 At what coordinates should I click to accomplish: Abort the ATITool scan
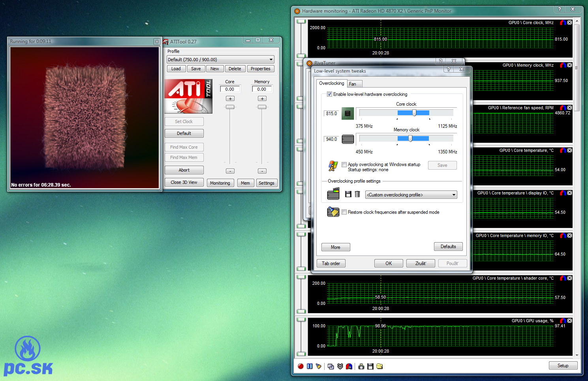184,170
